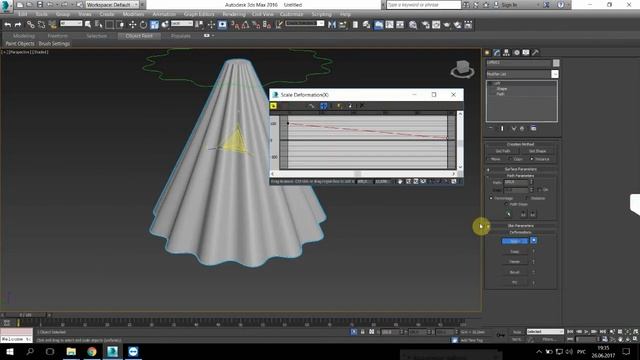The width and height of the screenshot is (640, 360).
Task: Click the Save icon in quick access toolbar
Action: tap(40, 4)
